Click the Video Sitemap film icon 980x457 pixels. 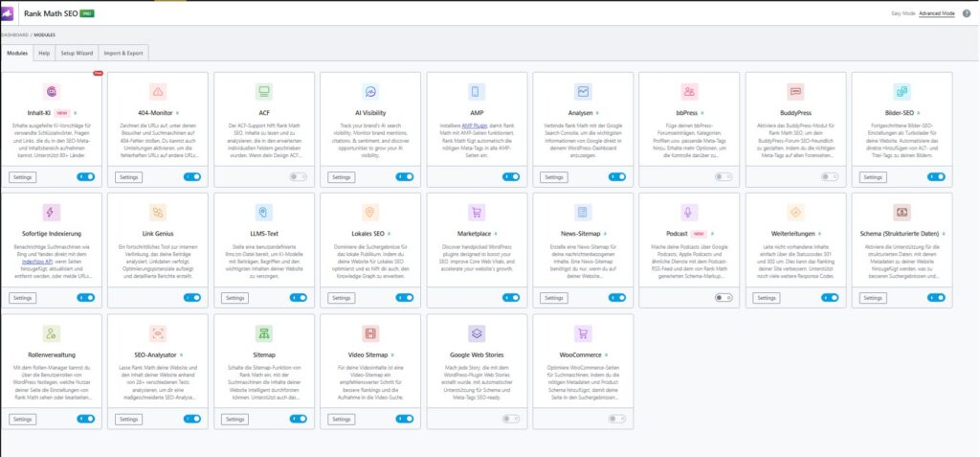370,333
